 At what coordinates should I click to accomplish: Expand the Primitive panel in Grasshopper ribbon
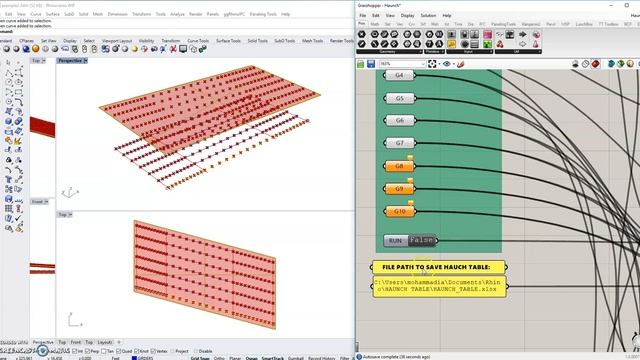(x=435, y=52)
